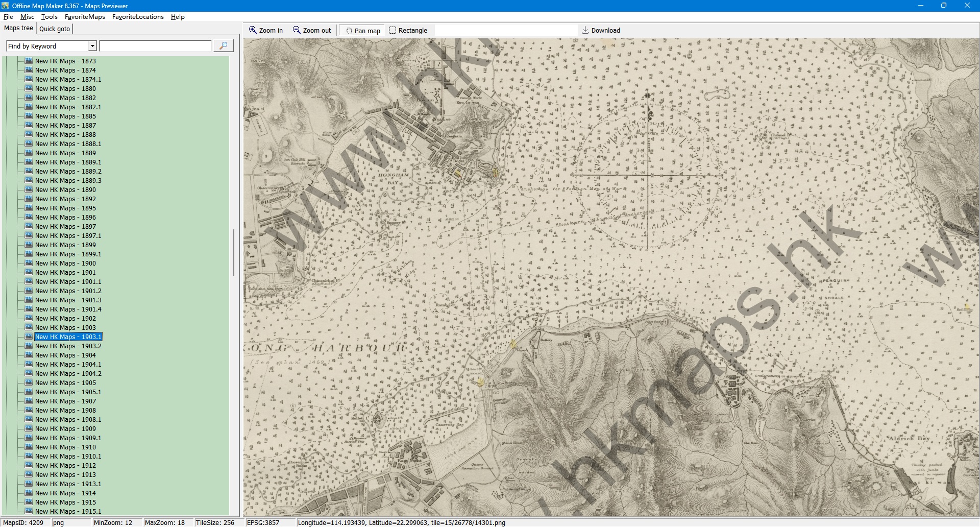Click map icon beside New HK Maps - 1873

click(29, 61)
